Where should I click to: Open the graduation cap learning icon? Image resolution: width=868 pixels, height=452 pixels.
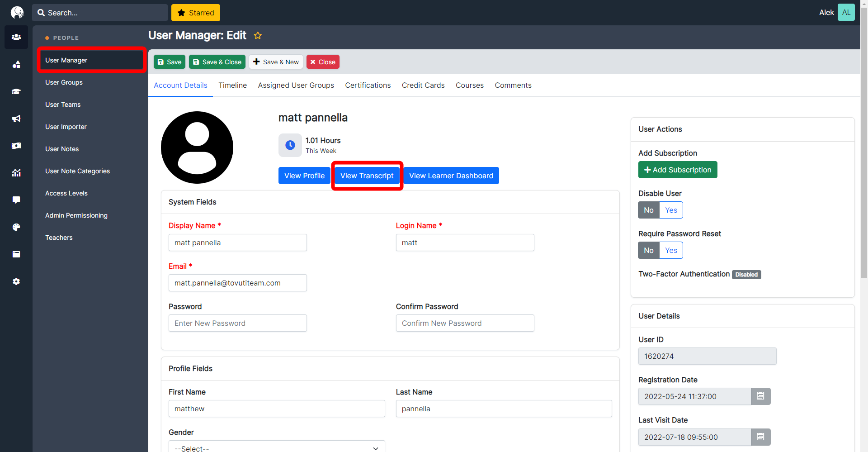pyautogui.click(x=16, y=91)
